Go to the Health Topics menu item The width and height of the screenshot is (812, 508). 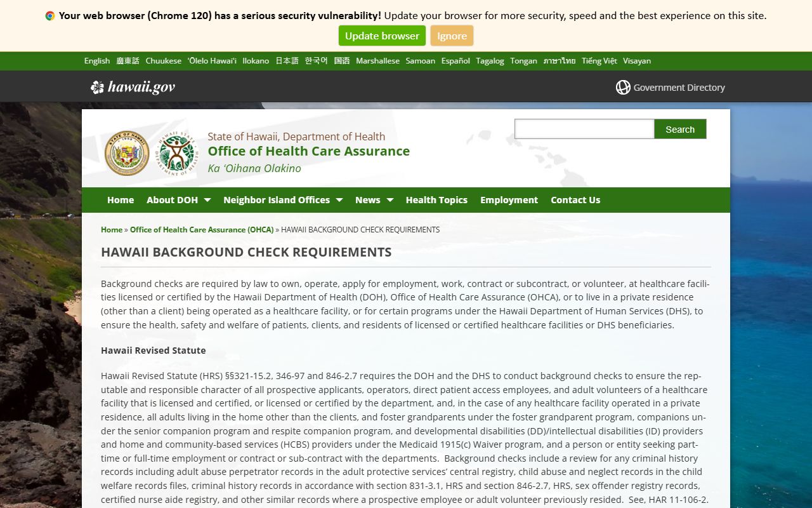click(x=436, y=200)
